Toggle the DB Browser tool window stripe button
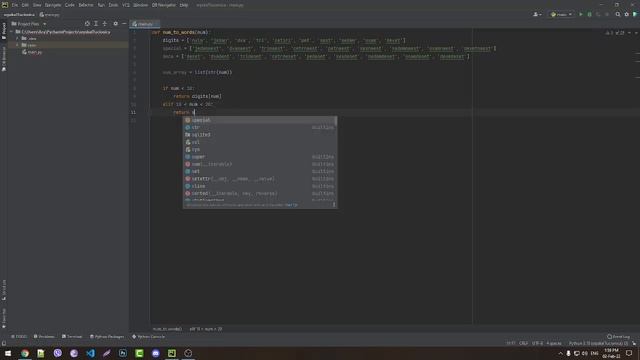 click(x=4, y=58)
